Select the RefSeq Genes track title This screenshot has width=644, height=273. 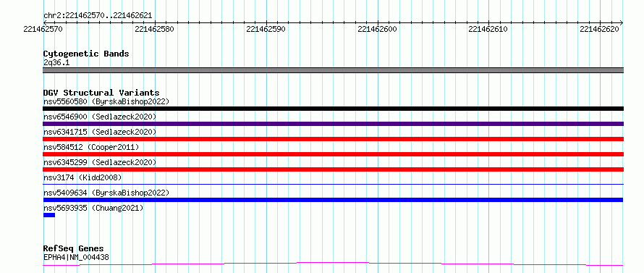coord(73,248)
